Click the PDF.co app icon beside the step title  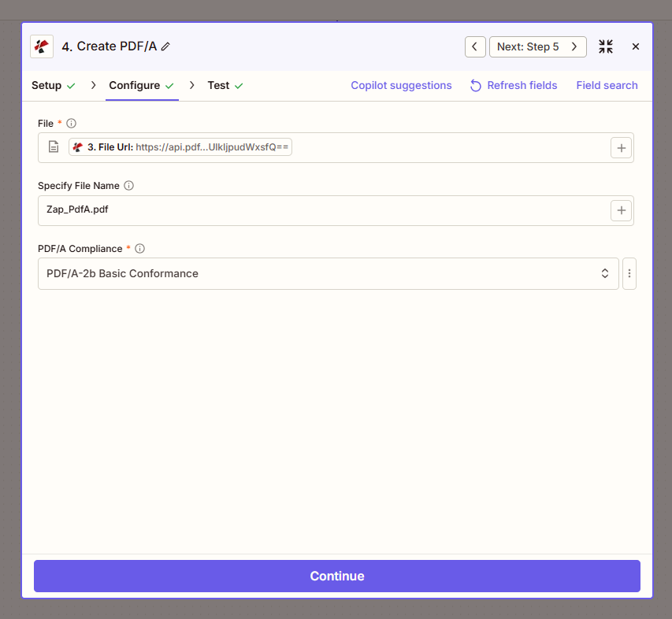41,46
